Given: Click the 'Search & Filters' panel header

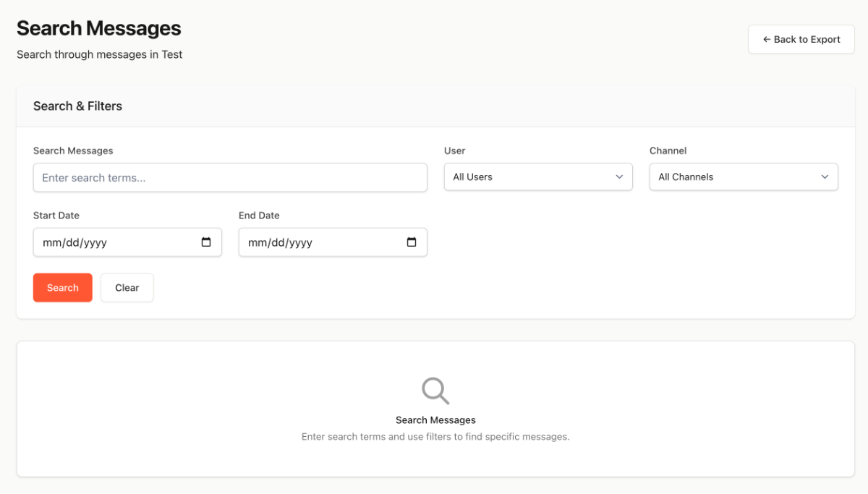Looking at the screenshot, I should 77,106.
